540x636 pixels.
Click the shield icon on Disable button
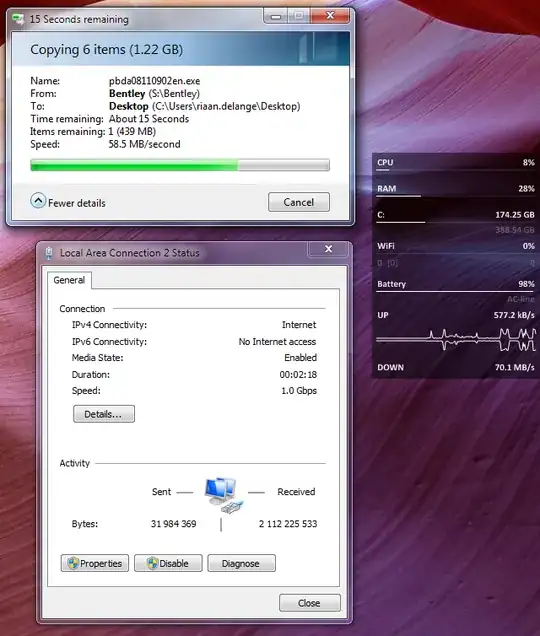coord(152,563)
